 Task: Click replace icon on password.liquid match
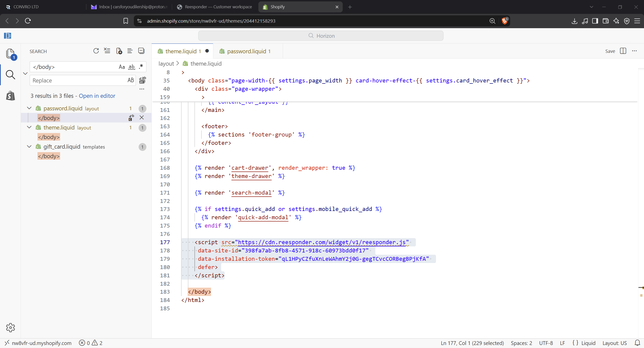pyautogui.click(x=131, y=118)
